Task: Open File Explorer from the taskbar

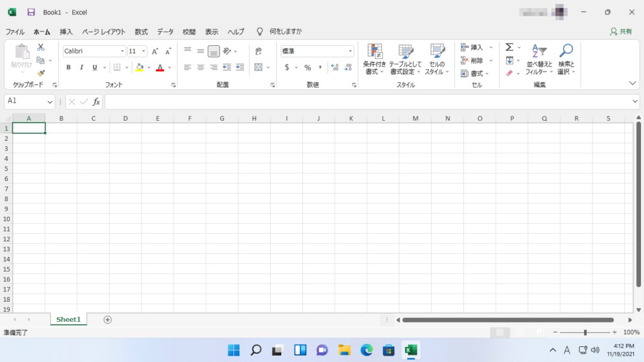Action: pyautogui.click(x=344, y=350)
